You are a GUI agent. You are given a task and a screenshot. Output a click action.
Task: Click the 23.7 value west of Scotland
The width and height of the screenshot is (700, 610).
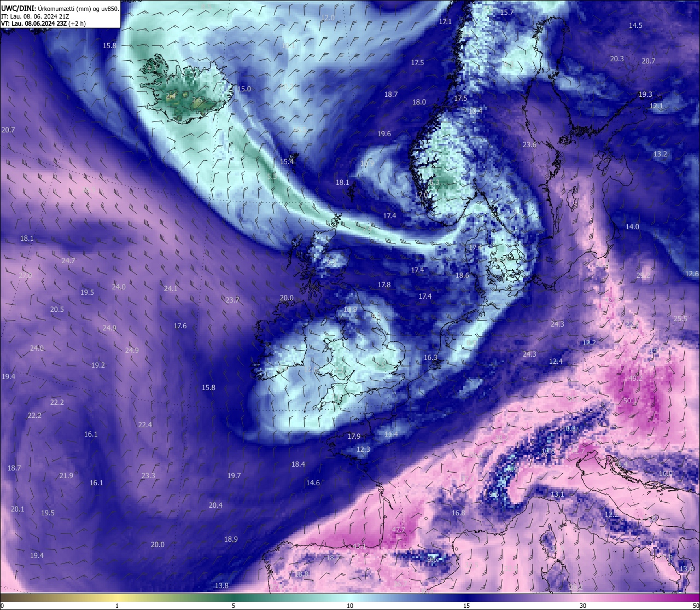click(232, 300)
